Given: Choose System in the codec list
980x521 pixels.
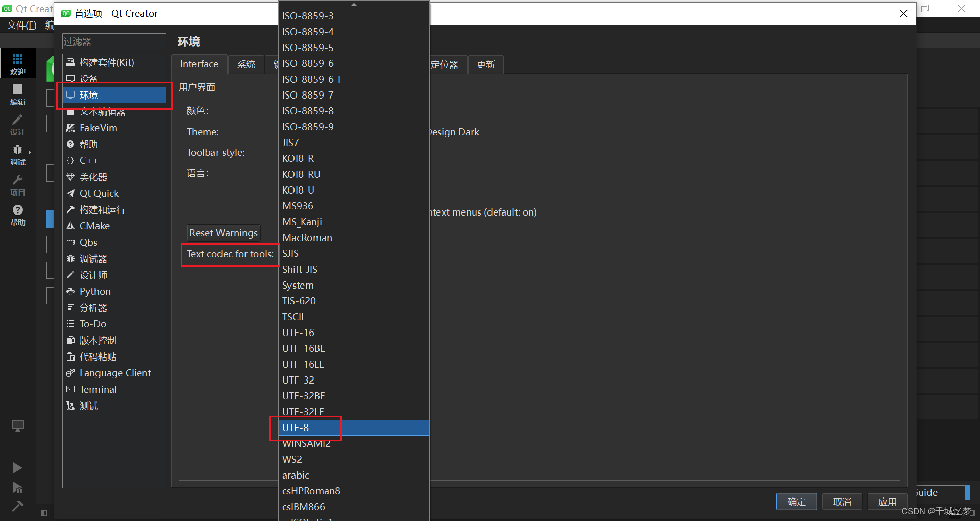Looking at the screenshot, I should point(354,285).
